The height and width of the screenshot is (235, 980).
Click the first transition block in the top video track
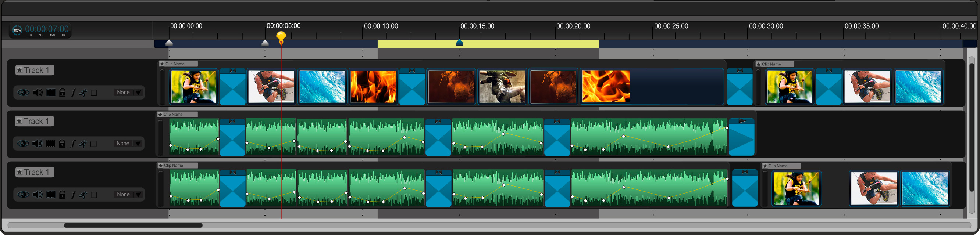(232, 87)
